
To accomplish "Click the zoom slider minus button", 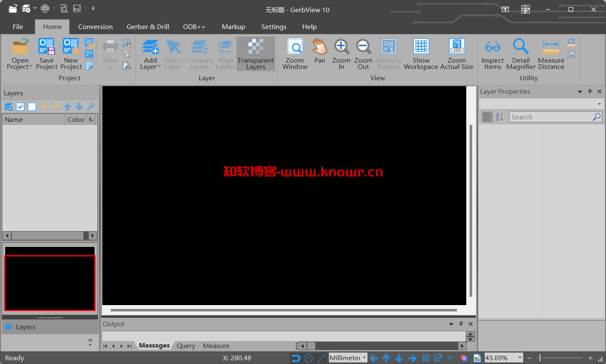I will (x=529, y=358).
